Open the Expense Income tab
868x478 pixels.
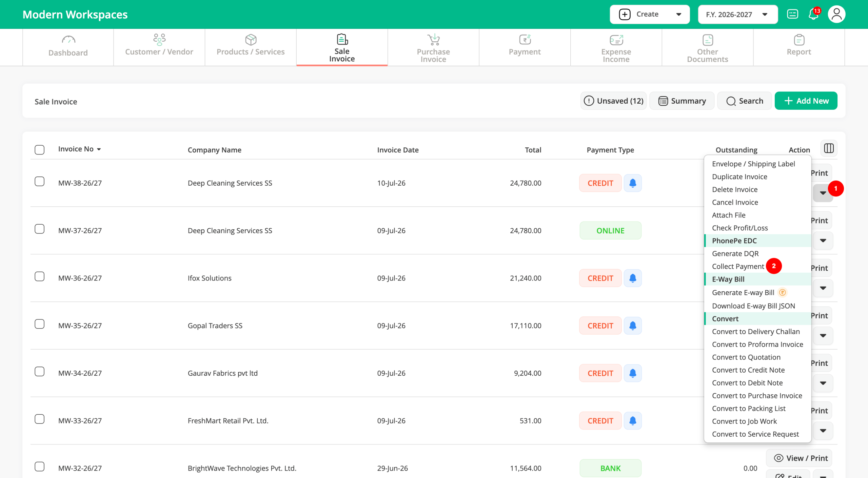tap(616, 47)
